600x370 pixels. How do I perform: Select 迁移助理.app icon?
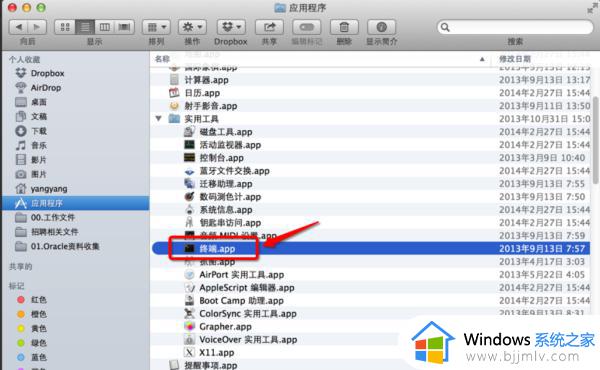[x=189, y=184]
